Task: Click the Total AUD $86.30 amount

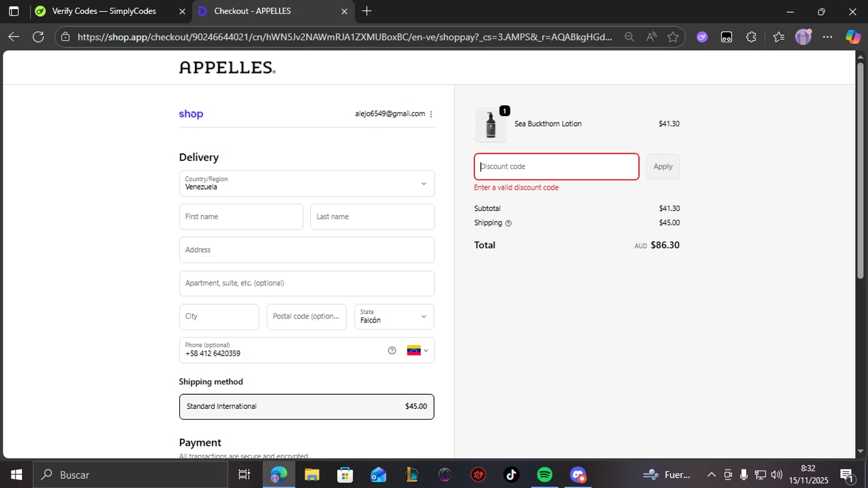Action: point(657,245)
